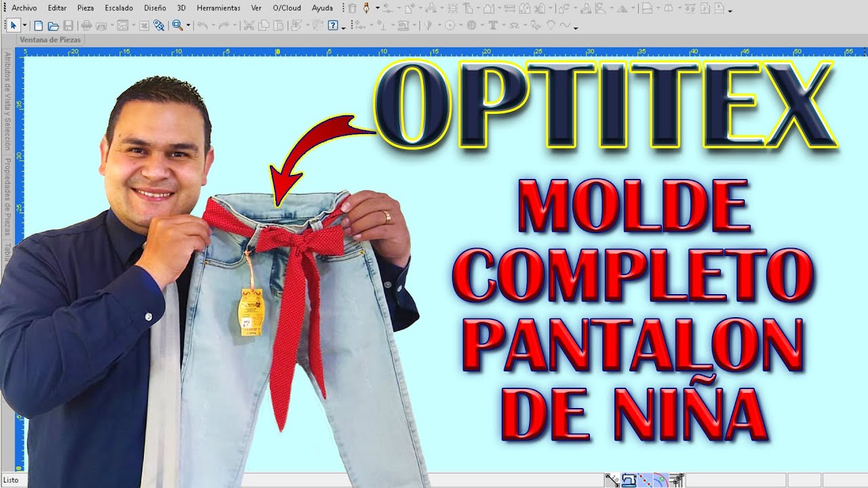
Task: Click the circle tool icon
Action: coord(450,25)
